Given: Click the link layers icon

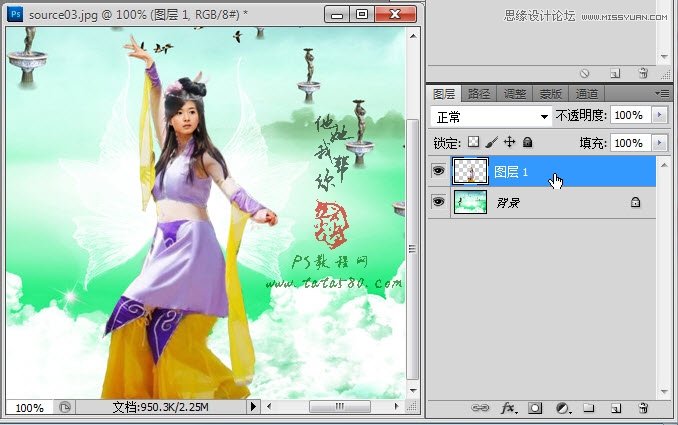Looking at the screenshot, I should coord(480,408).
